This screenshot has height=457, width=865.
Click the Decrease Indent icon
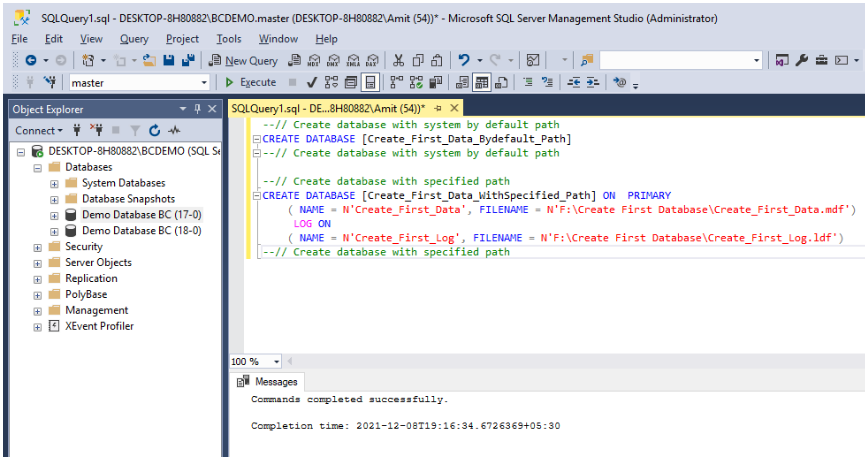pos(574,82)
